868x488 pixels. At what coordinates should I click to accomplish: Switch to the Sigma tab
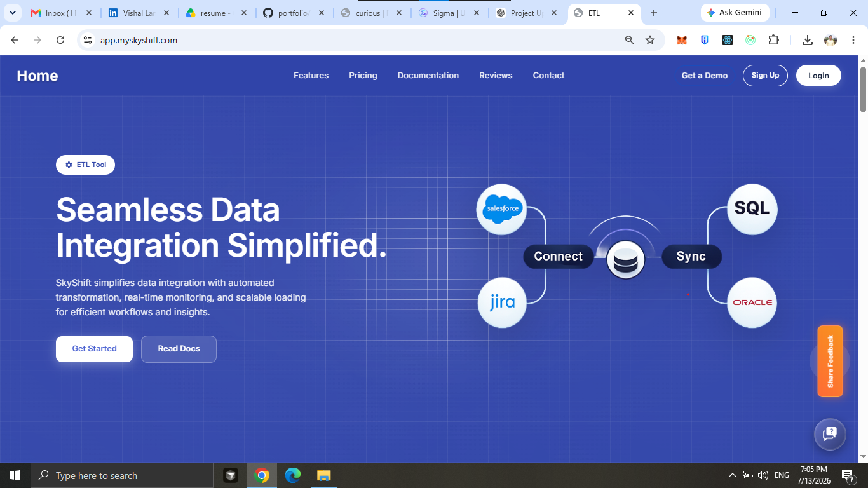pos(450,13)
